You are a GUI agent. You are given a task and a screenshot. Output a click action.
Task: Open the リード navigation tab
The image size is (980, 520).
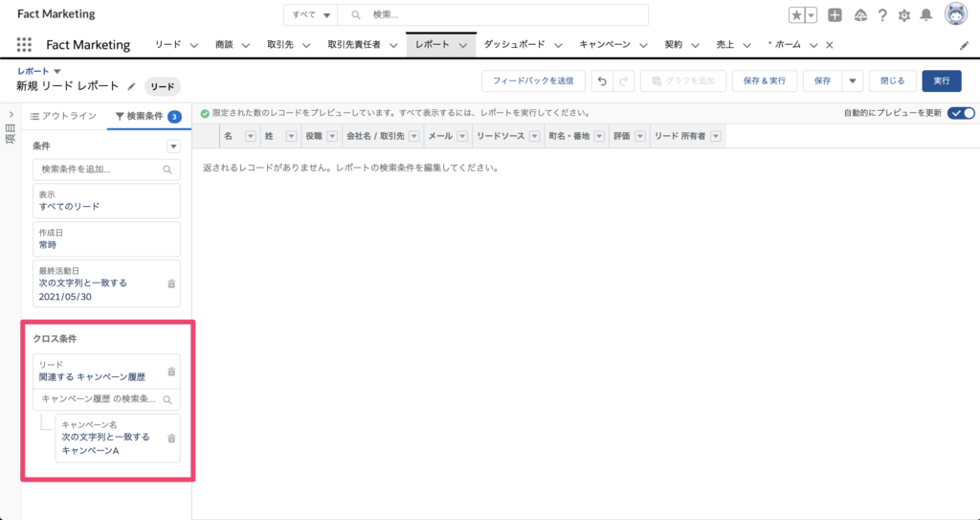point(167,44)
